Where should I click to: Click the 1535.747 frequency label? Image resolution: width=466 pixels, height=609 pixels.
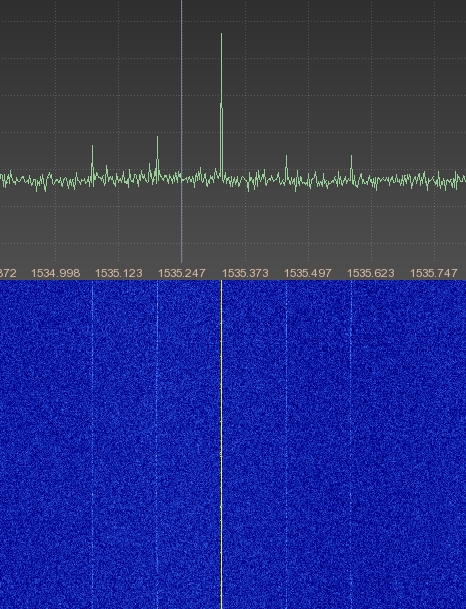[434, 273]
